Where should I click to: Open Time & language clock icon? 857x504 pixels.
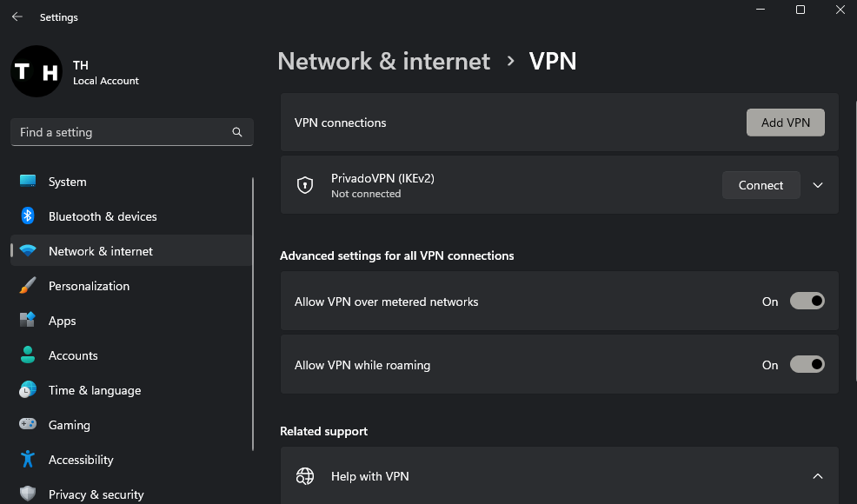tap(28, 390)
